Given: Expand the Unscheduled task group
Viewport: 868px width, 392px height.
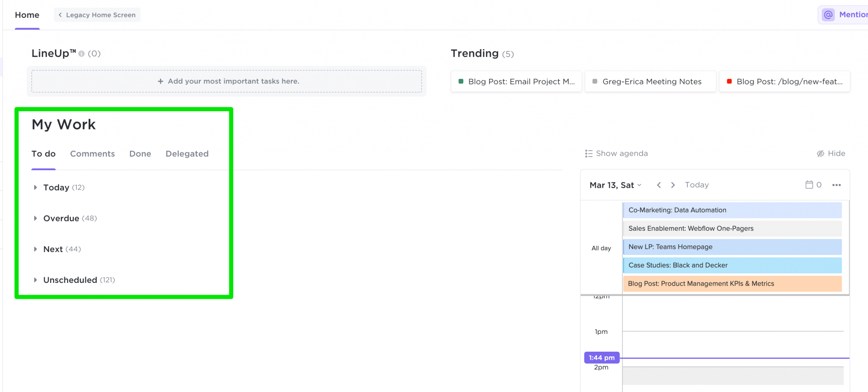Looking at the screenshot, I should (x=36, y=280).
